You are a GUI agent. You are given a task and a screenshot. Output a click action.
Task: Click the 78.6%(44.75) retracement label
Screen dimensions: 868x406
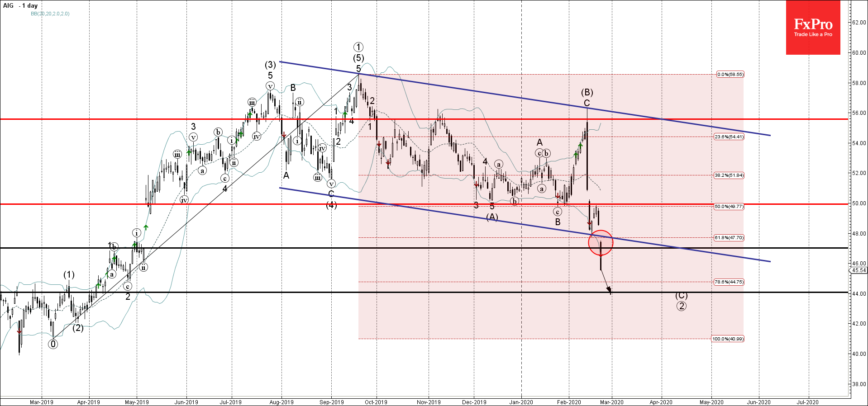[x=729, y=282]
